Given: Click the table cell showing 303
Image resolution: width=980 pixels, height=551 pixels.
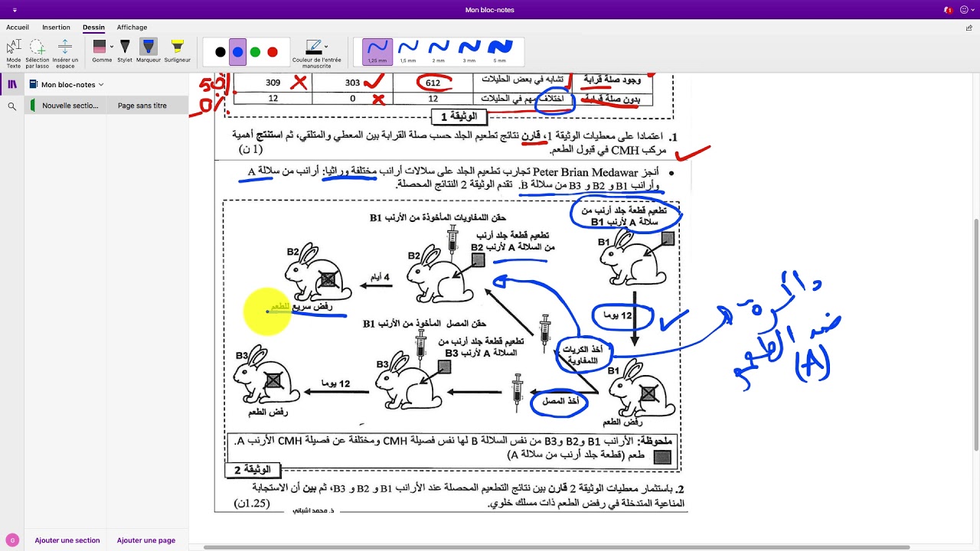Looking at the screenshot, I should point(352,83).
